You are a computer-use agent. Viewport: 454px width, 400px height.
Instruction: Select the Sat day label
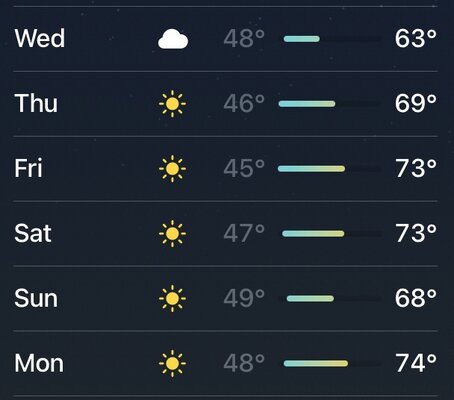[33, 233]
